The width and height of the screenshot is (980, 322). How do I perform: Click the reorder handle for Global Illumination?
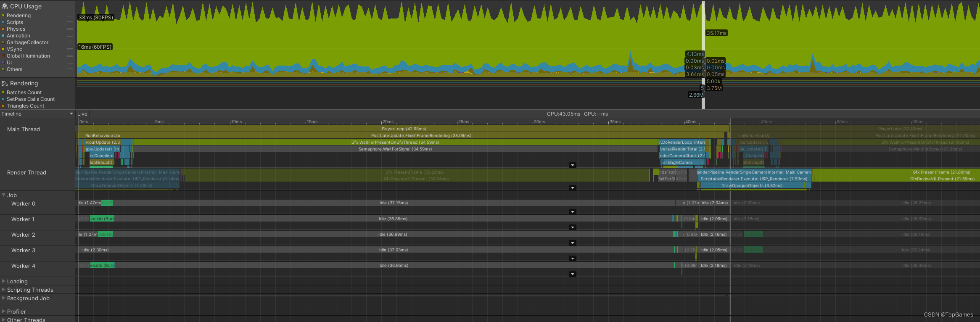(x=70, y=56)
